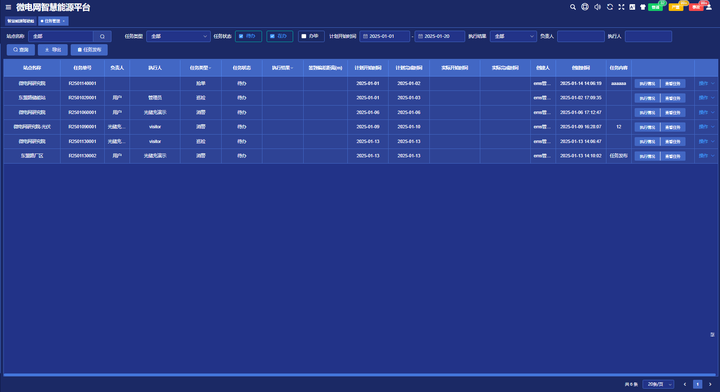Click the 查询 query button
Viewport: 720px width, 392px height.
point(21,50)
